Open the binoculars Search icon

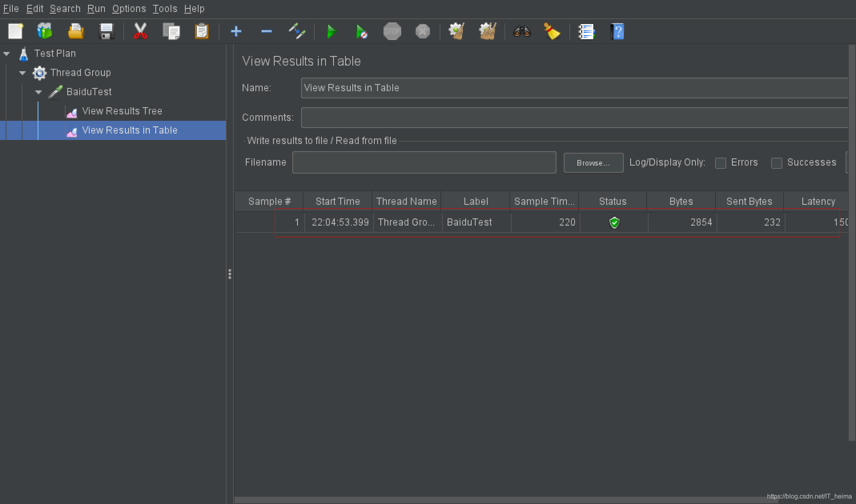(522, 32)
